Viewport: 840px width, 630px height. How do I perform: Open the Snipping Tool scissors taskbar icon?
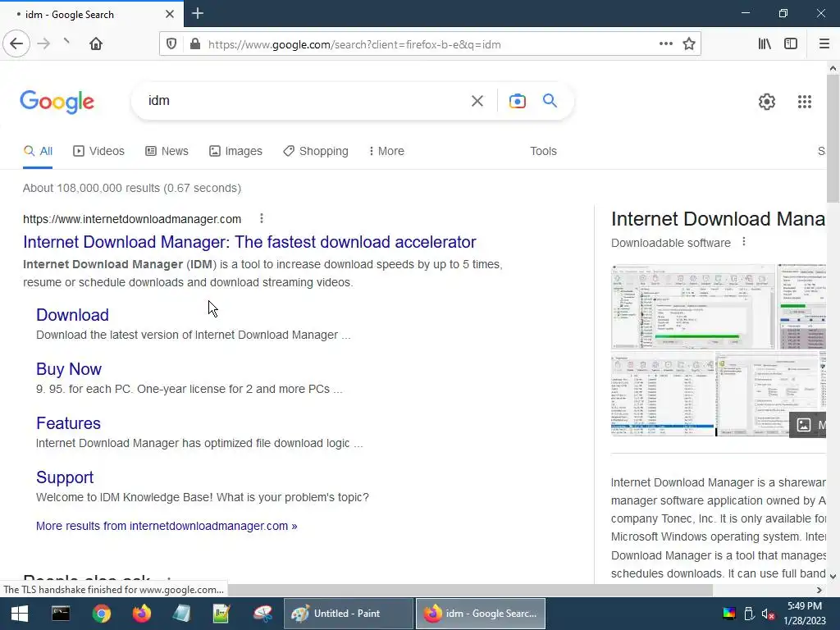tap(262, 614)
